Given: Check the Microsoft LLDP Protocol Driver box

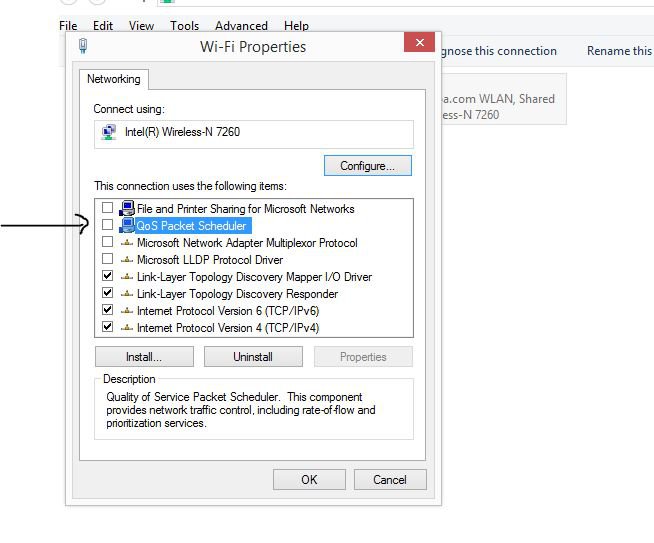Looking at the screenshot, I should pos(108,259).
